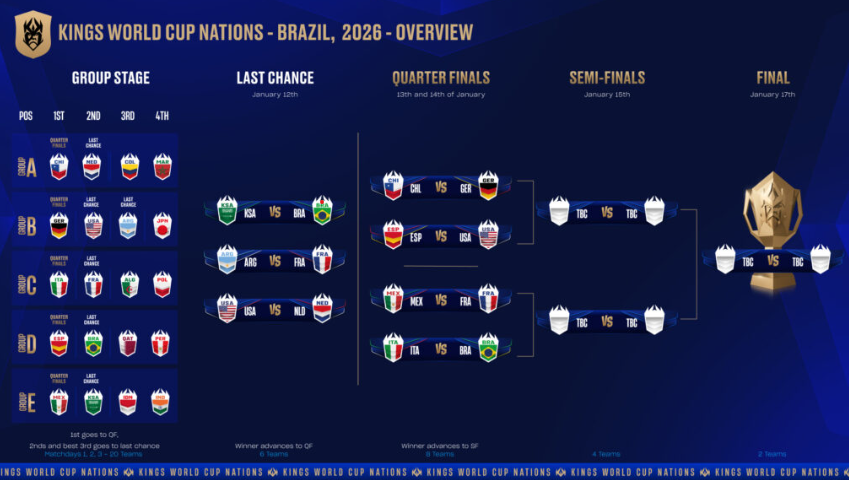This screenshot has height=480, width=849.
Task: Open the Group Stage heading
Action: [x=110, y=78]
